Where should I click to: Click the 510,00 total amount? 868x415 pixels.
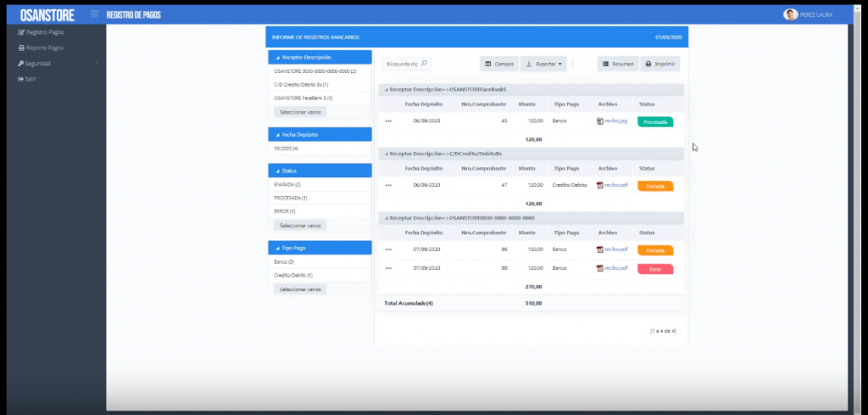(534, 303)
